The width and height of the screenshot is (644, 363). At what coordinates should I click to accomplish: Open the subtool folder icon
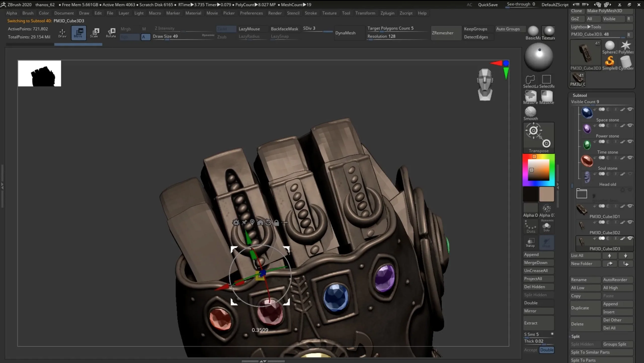click(582, 193)
